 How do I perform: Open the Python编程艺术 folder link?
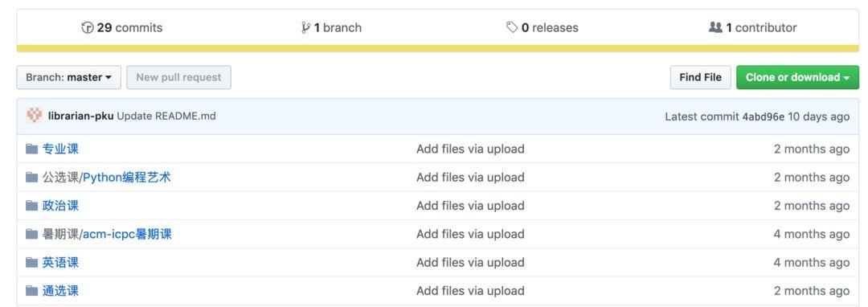(127, 178)
